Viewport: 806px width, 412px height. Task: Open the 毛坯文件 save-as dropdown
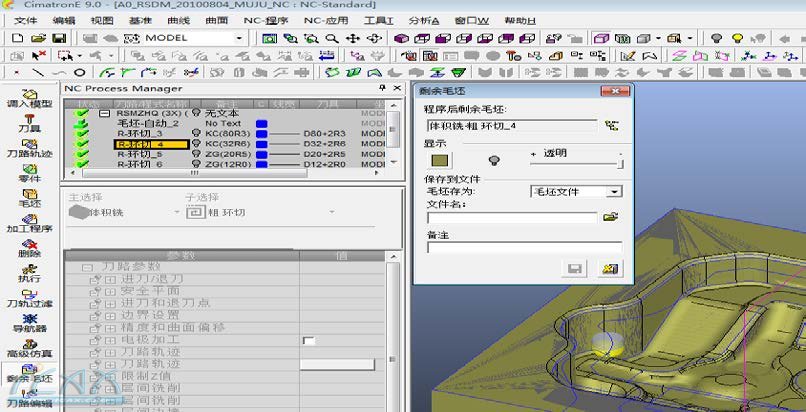(x=614, y=191)
